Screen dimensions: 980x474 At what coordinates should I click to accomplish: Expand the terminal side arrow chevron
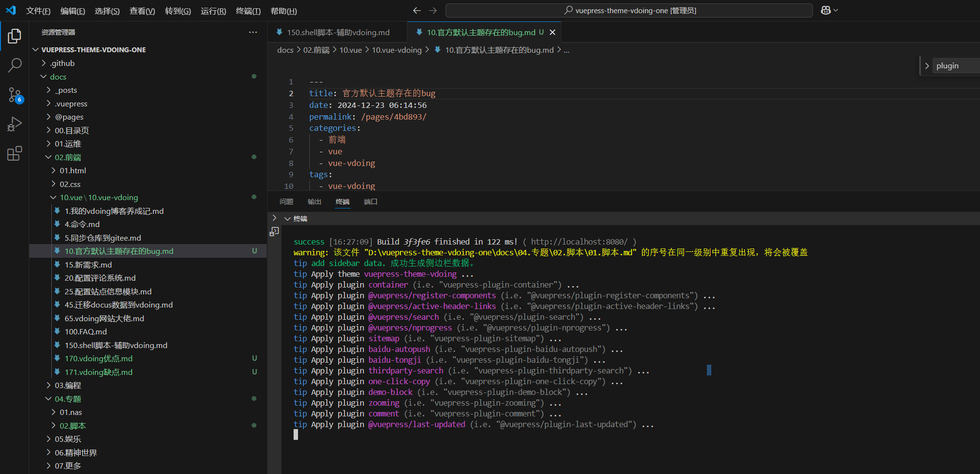275,218
